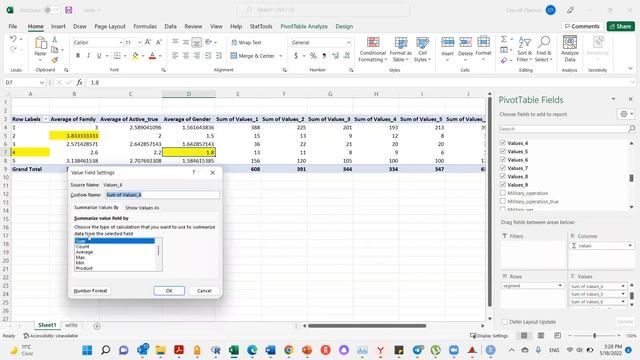Screen dimensions: 640x360
Task: Click the AutoSum sigma icon
Action: pyautogui.click(x=504, y=39)
